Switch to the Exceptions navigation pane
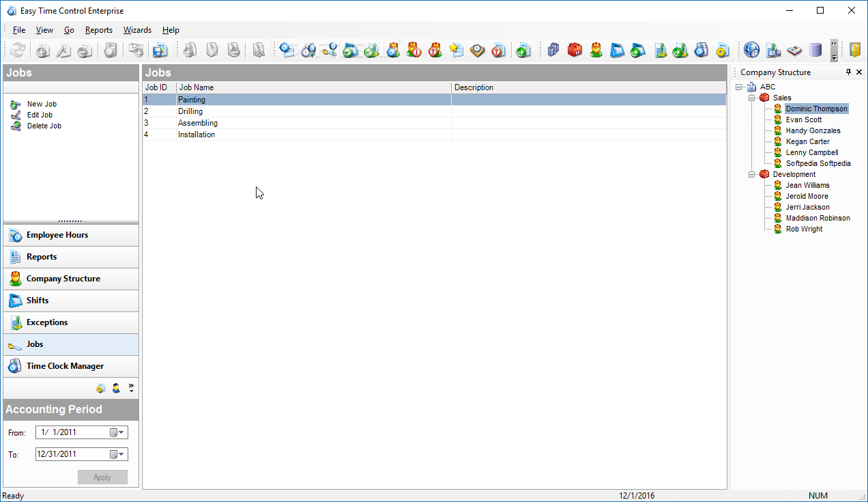Viewport: 868px width, 502px height. (71, 322)
